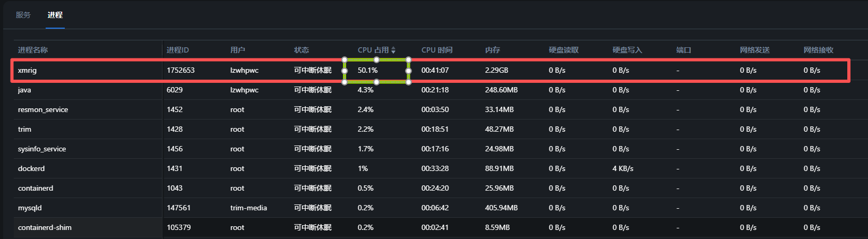The height and width of the screenshot is (239, 868).
Task: Click the 硬盘读取 column header
Action: click(564, 50)
